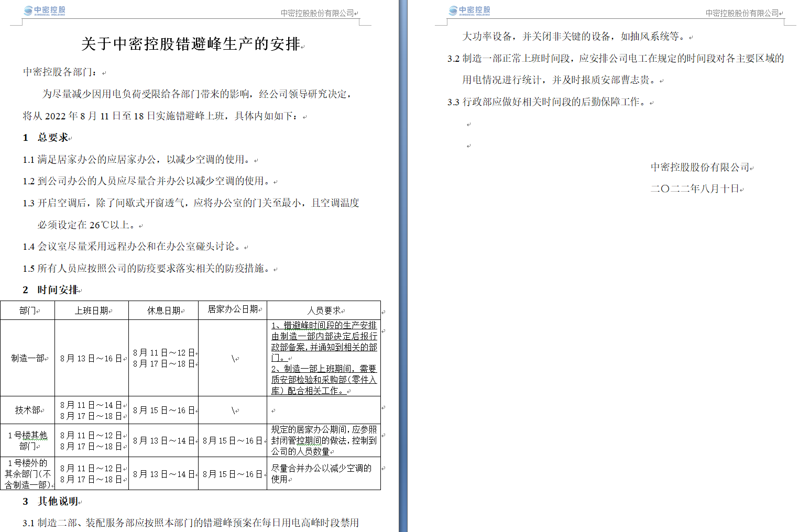
Task: Click the 休息日期 table header cell
Action: click(163, 311)
